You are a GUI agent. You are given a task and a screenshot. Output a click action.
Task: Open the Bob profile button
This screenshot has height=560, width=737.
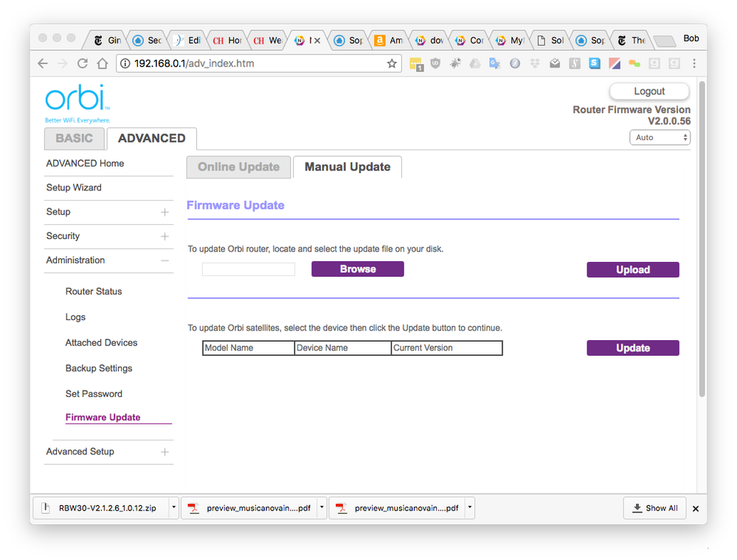[691, 38]
